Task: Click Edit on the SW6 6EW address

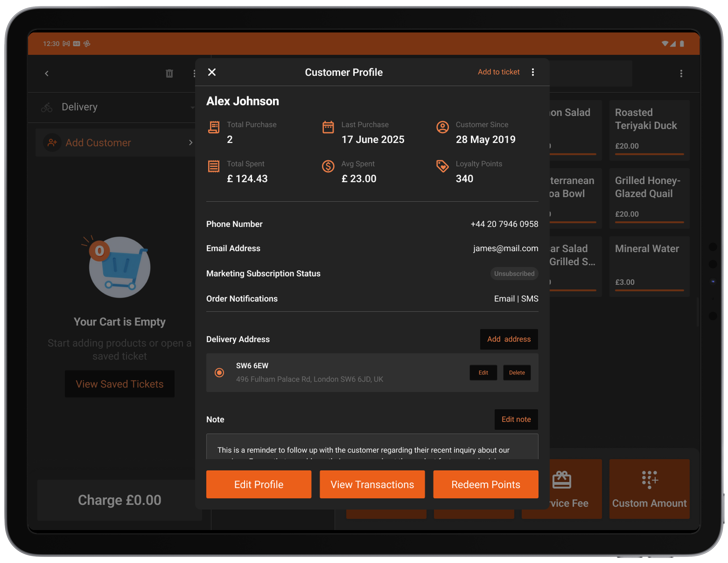Action: [483, 372]
